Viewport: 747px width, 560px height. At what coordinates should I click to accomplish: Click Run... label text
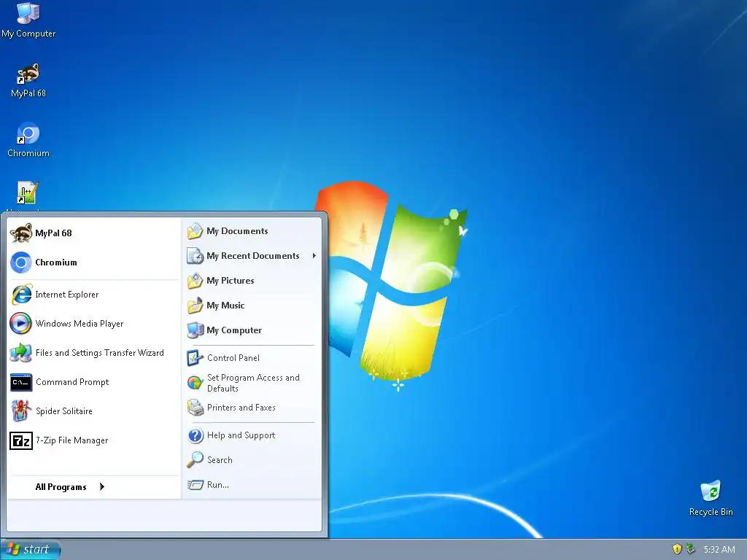[217, 485]
